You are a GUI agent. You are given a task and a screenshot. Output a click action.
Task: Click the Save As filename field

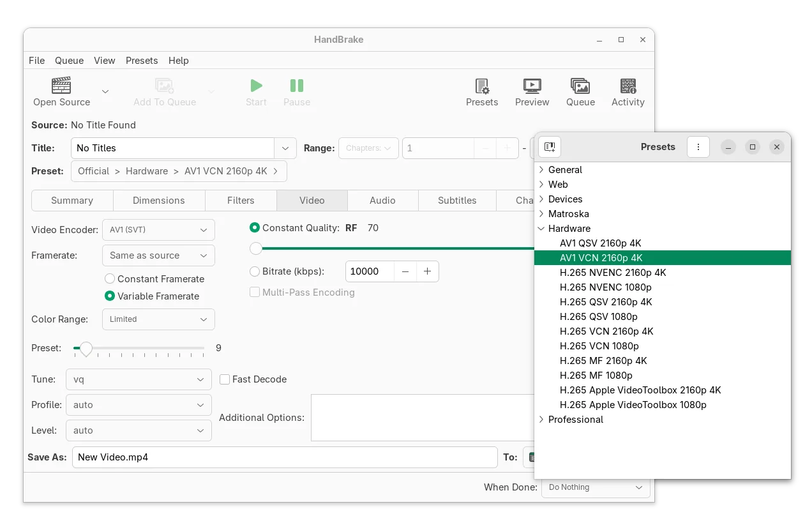point(284,457)
